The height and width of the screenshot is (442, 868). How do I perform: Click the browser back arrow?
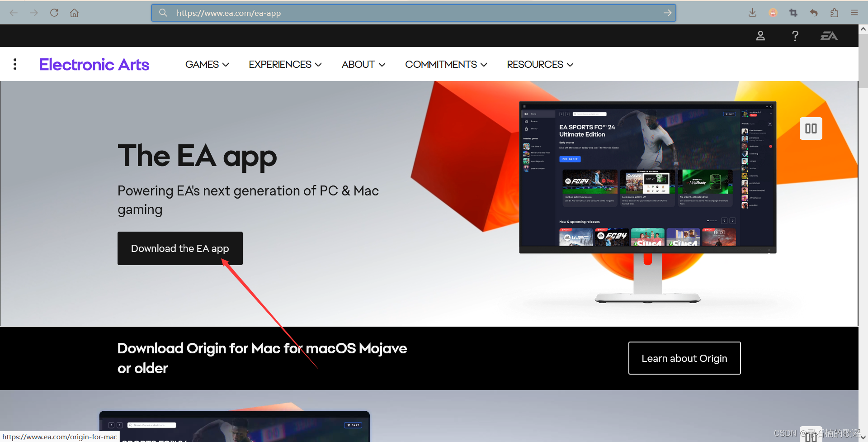coord(14,13)
